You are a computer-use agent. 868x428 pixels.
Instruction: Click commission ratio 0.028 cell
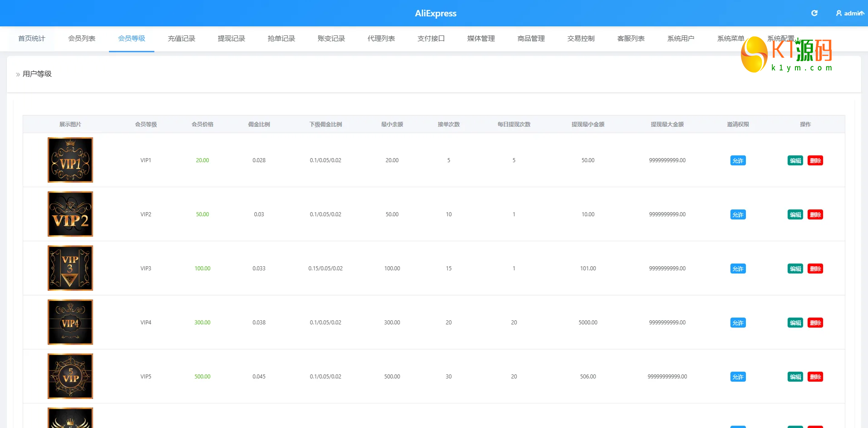point(259,160)
